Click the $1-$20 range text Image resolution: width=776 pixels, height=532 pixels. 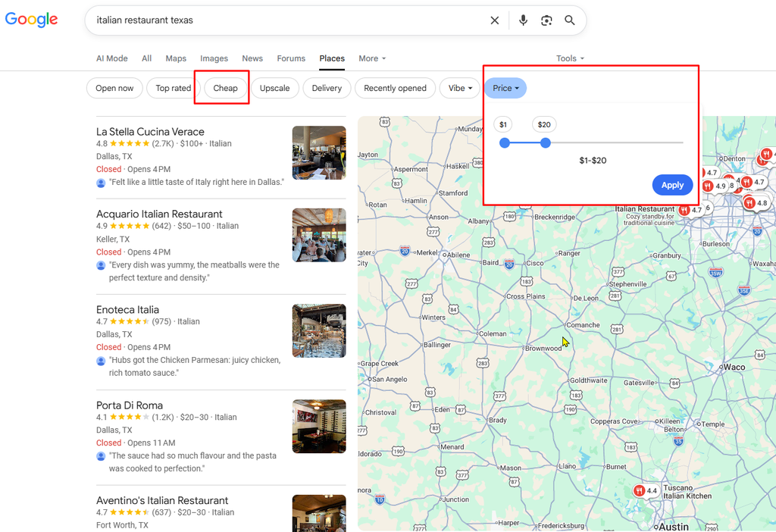(x=593, y=161)
